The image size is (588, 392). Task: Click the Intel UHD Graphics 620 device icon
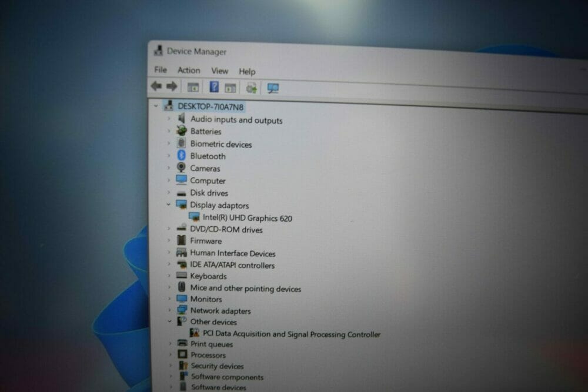(194, 217)
